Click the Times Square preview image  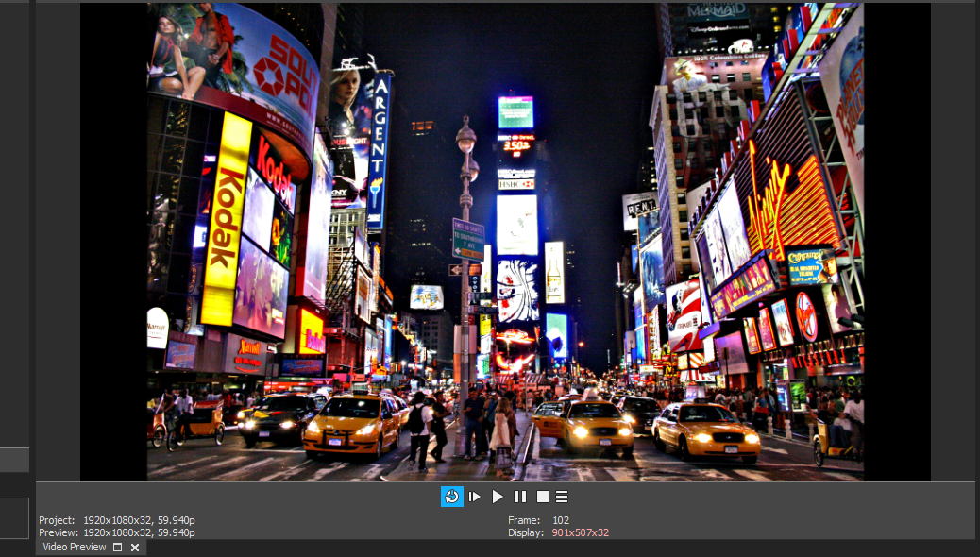click(505, 242)
